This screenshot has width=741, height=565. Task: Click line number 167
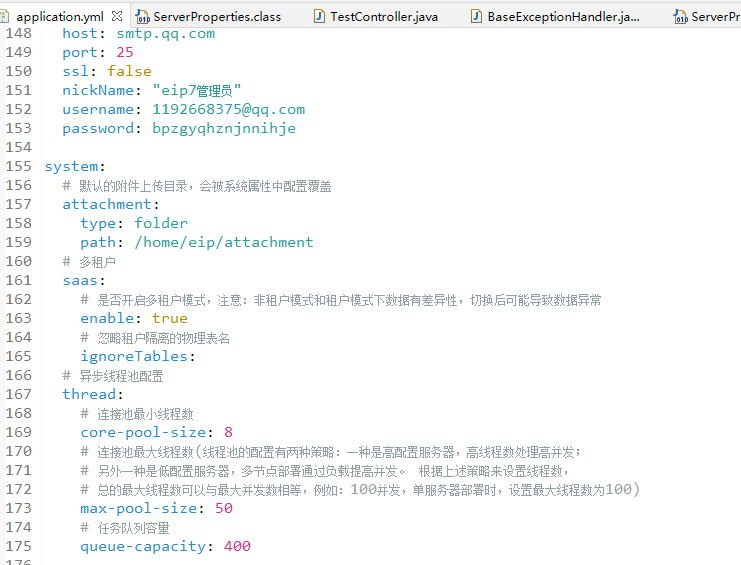[x=18, y=394]
